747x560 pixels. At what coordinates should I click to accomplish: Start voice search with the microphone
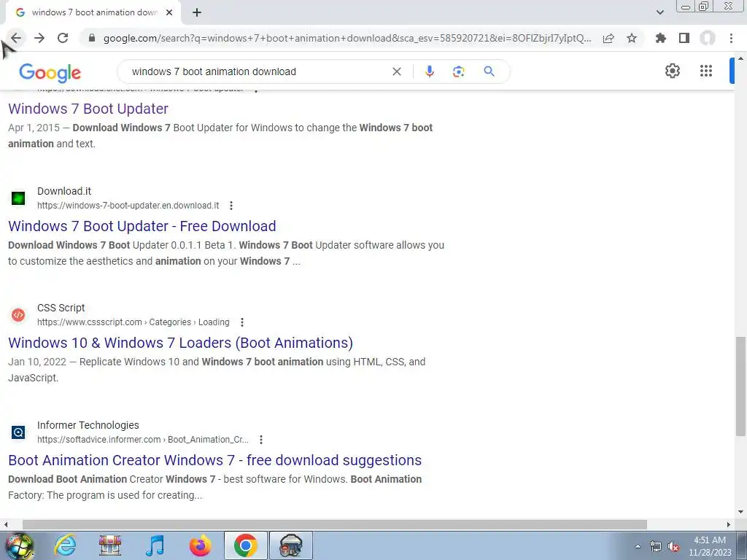(429, 71)
